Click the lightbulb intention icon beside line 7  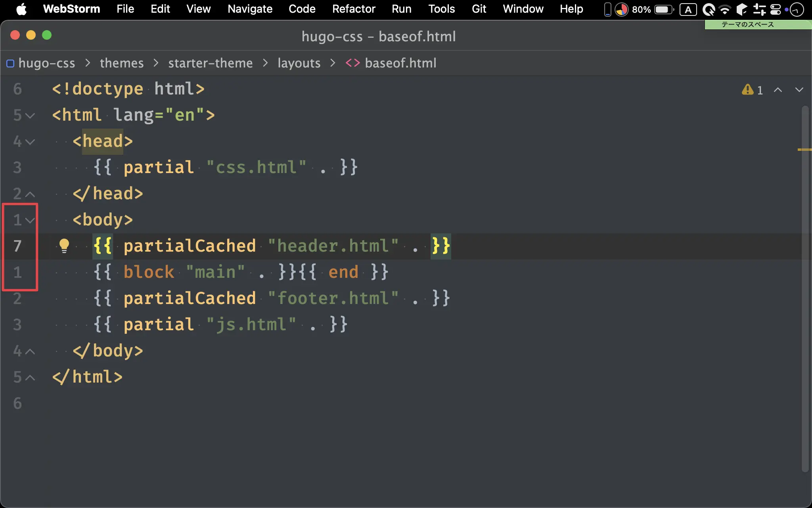click(65, 246)
